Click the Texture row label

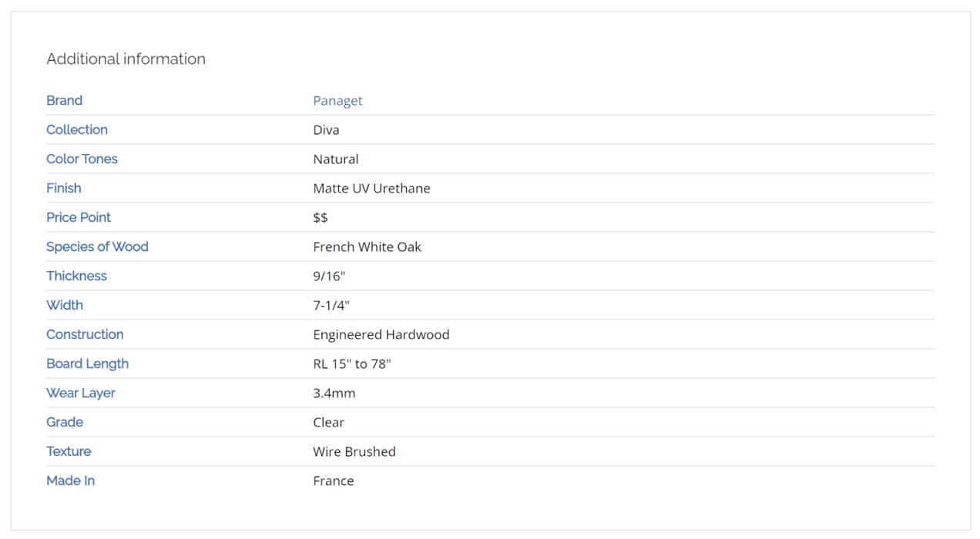(x=69, y=452)
